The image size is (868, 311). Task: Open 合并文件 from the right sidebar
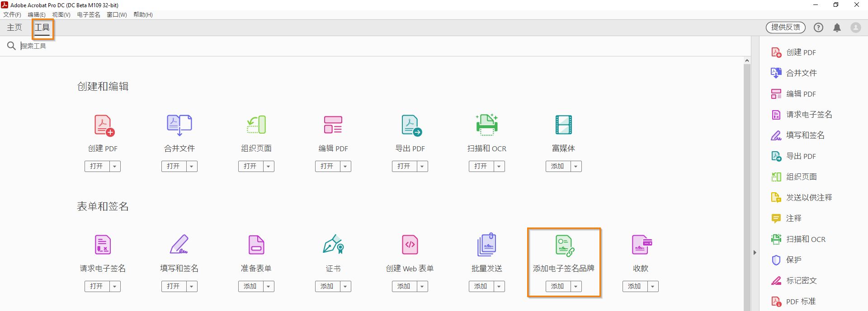[794, 73]
